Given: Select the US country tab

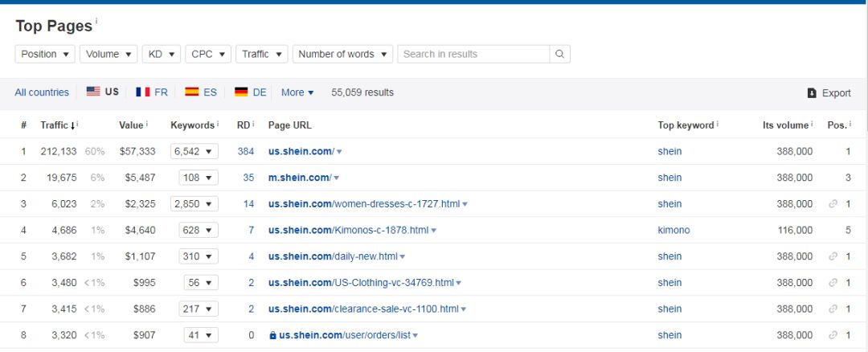Looking at the screenshot, I should (x=102, y=92).
